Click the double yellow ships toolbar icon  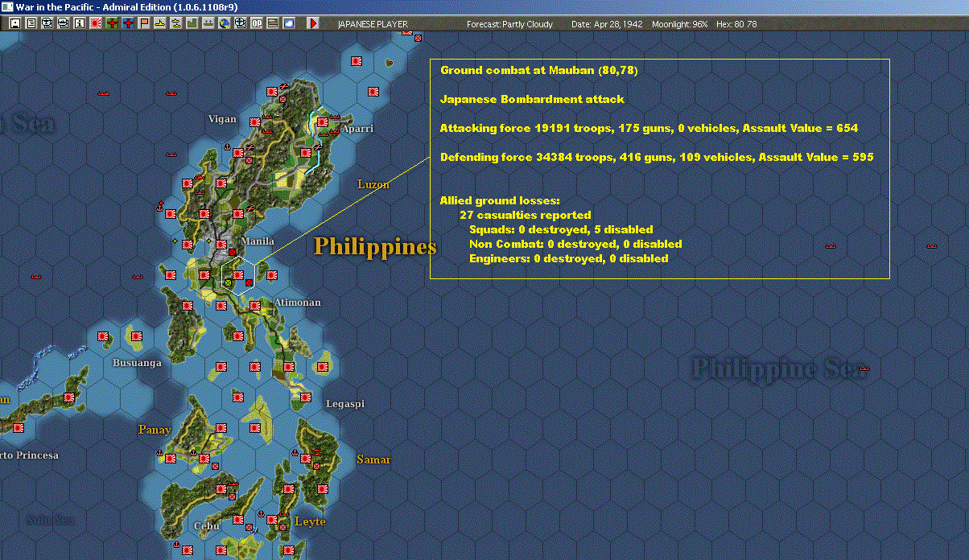click(176, 23)
